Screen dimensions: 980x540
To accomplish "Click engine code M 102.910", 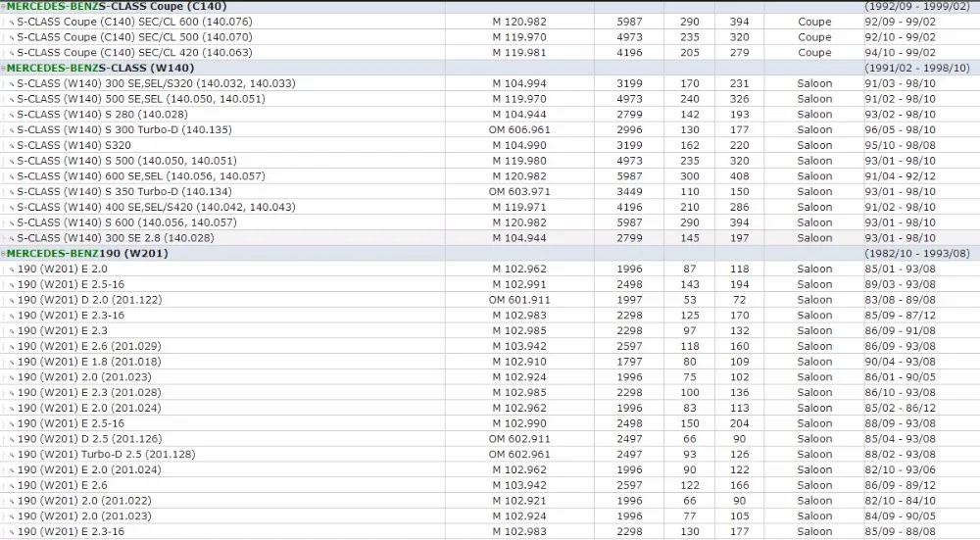I will coord(519,362).
